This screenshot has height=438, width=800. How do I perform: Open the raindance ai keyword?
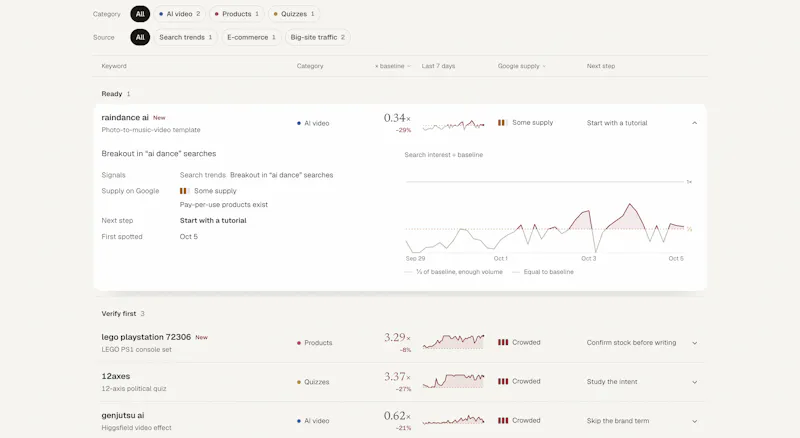tap(125, 117)
